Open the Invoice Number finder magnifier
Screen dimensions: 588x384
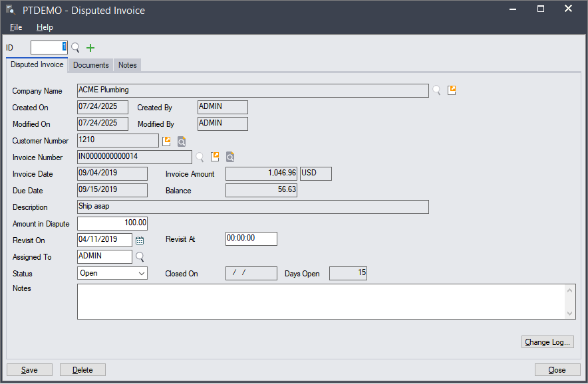click(x=199, y=157)
